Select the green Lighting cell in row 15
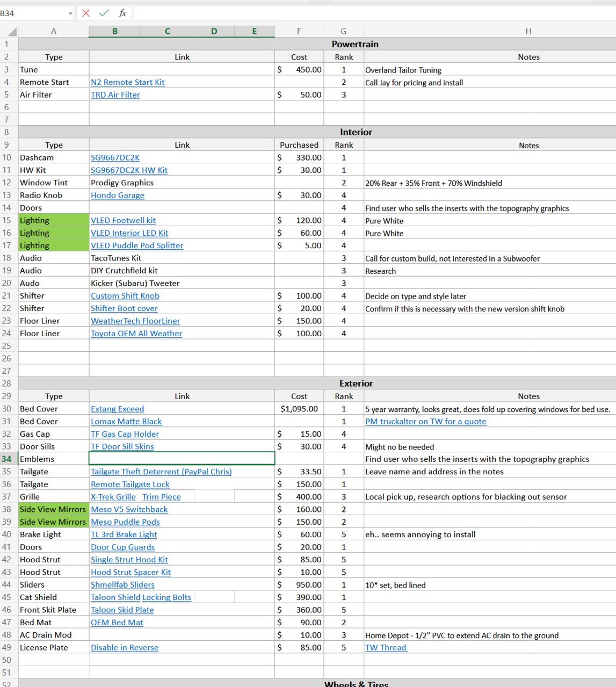The width and height of the screenshot is (616, 687). coord(54,221)
